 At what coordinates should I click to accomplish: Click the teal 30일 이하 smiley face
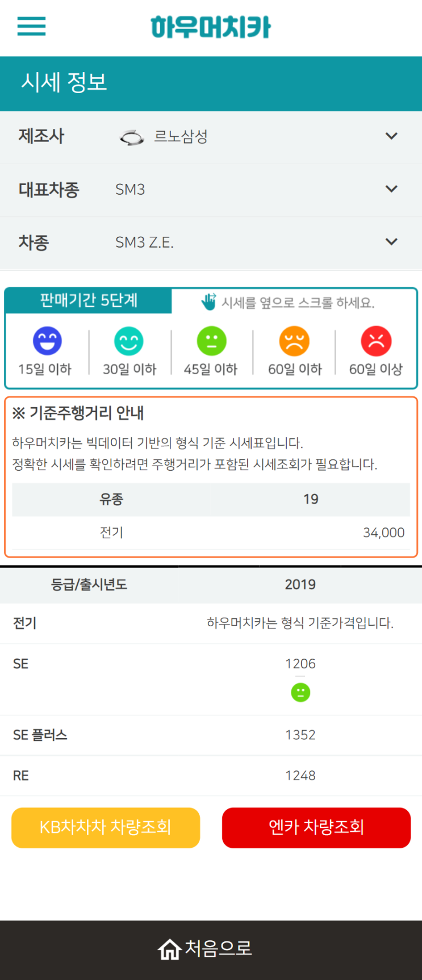pos(129,341)
